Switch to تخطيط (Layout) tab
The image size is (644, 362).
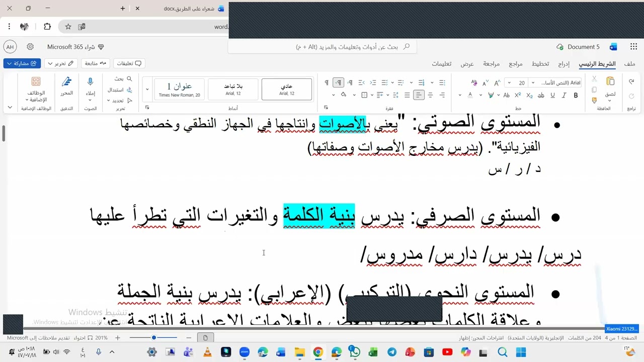(540, 64)
